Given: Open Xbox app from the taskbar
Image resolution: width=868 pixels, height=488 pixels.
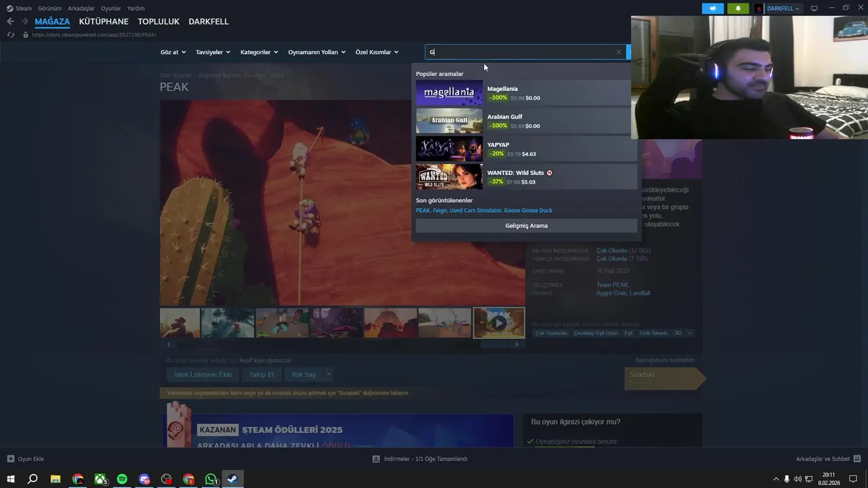Looking at the screenshot, I should click(x=100, y=479).
